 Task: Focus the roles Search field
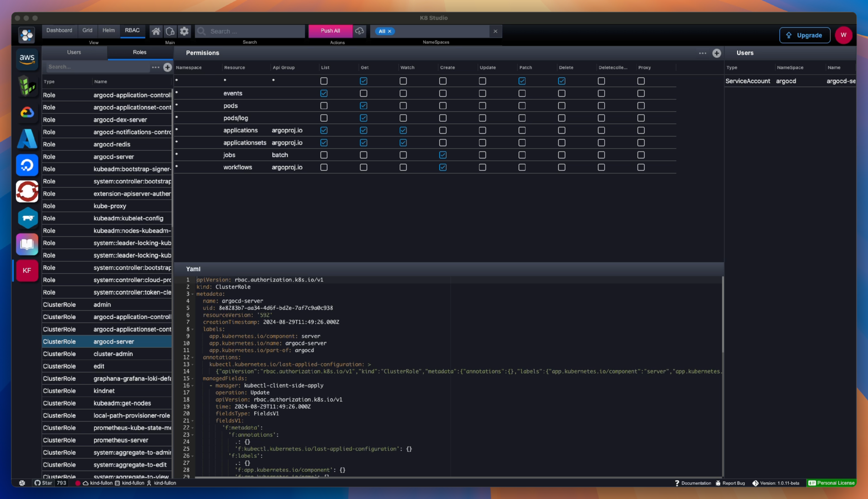point(97,67)
